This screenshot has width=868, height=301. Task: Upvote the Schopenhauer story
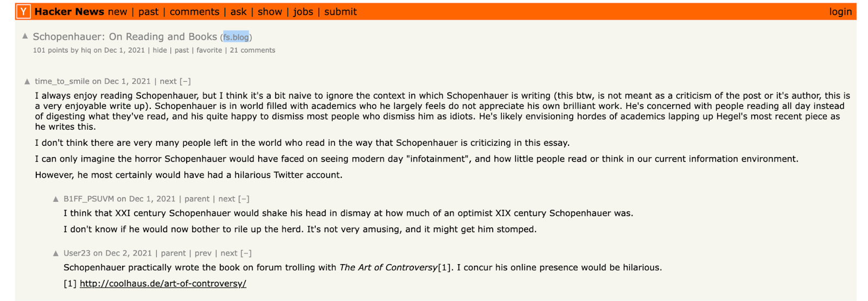[25, 36]
